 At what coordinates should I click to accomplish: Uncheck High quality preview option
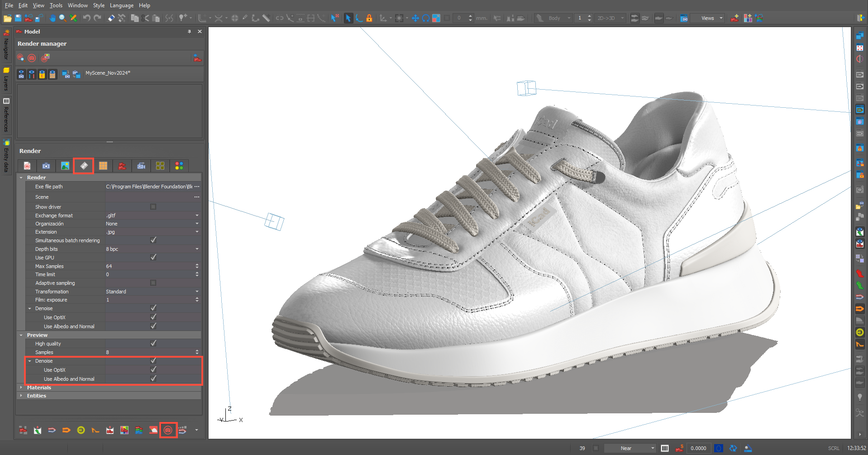click(153, 344)
